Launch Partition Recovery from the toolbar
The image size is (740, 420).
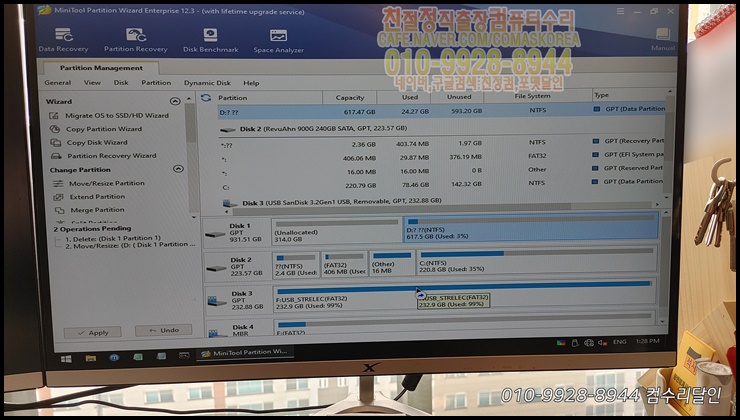point(136,40)
